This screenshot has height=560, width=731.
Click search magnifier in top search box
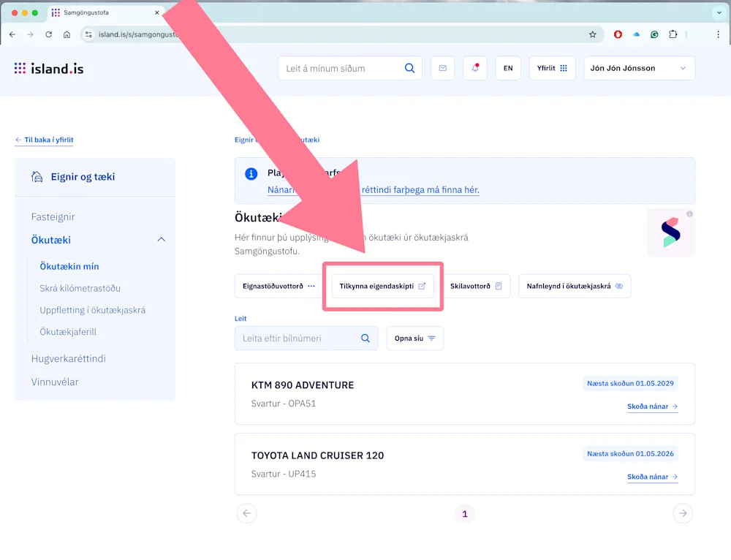tap(409, 68)
